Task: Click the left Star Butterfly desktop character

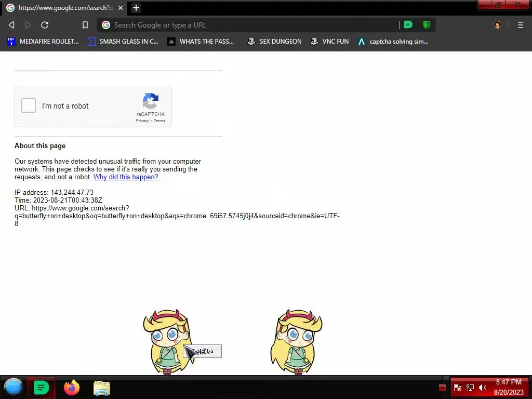Action: coord(167,342)
